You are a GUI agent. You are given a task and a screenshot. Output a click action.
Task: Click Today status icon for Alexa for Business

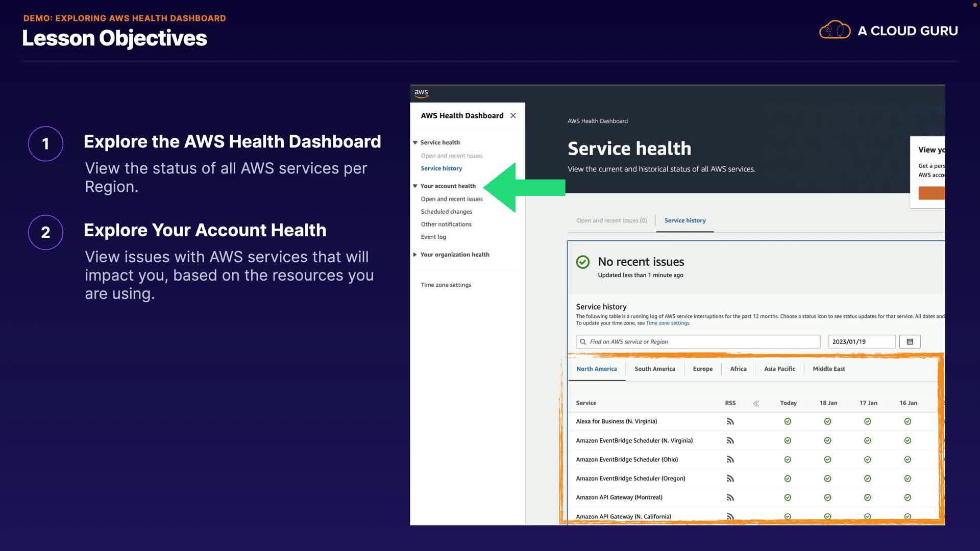[788, 421]
